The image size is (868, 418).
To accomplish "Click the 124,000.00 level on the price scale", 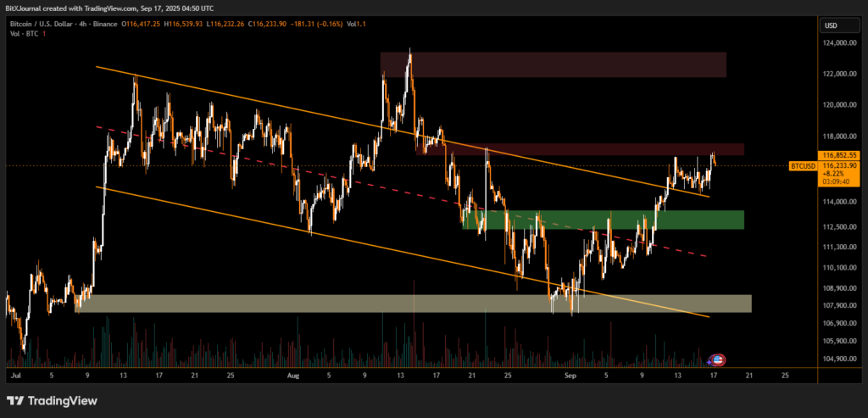I will pos(839,43).
